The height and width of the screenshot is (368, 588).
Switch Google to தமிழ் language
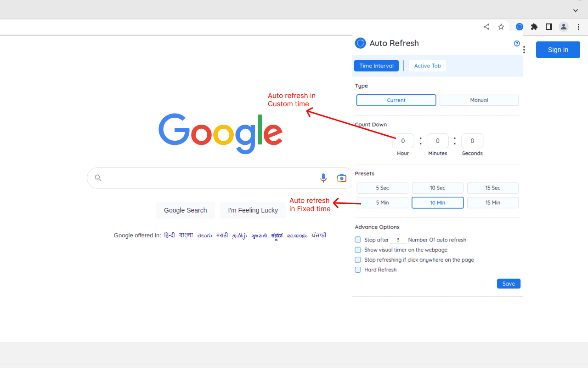click(239, 236)
